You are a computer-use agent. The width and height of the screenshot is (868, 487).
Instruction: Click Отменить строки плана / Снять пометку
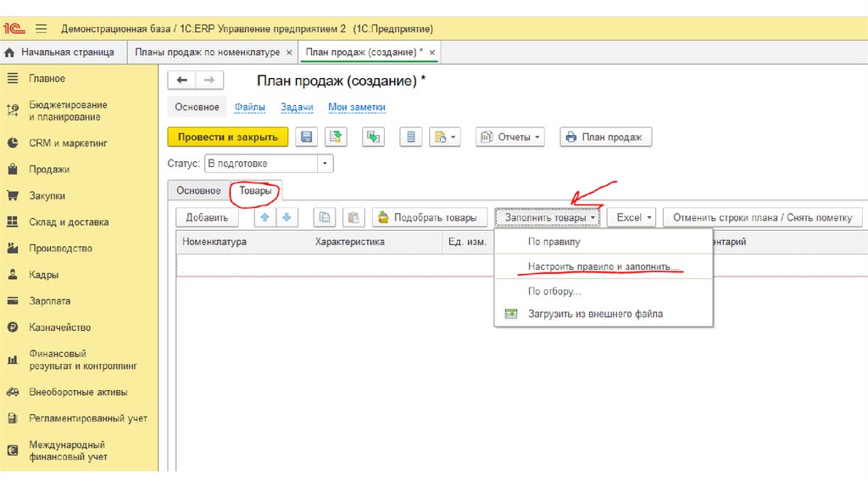(762, 218)
